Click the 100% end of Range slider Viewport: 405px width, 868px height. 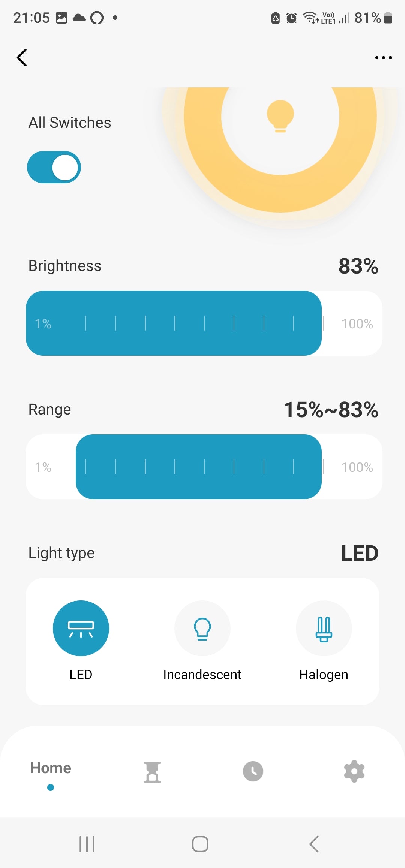pos(357,467)
